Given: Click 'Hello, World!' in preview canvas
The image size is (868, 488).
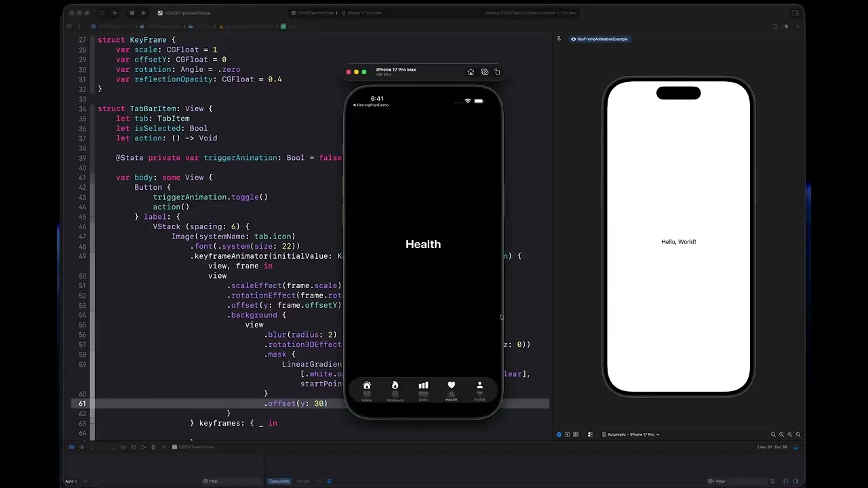Looking at the screenshot, I should coord(679,242).
